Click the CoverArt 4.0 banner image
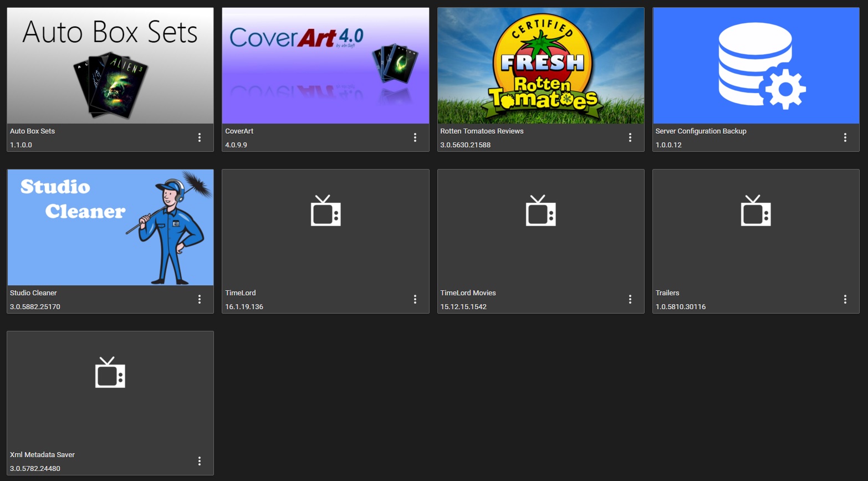 [325, 66]
